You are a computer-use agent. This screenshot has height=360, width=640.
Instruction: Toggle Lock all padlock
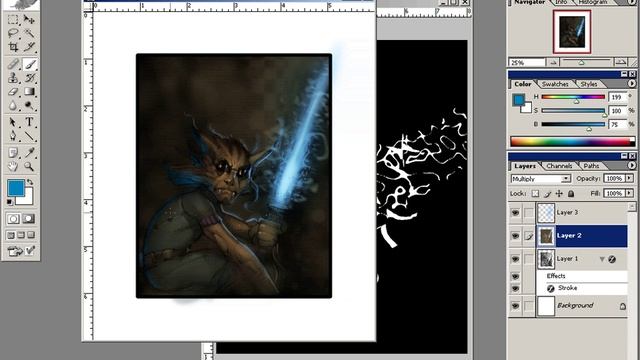(571, 193)
